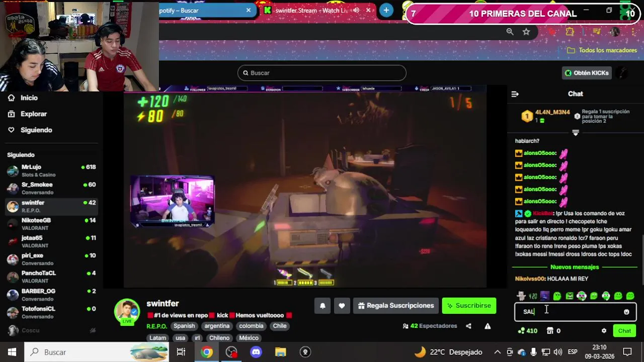Share the stream via share icon
The width and height of the screenshot is (644, 362).
[468, 326]
